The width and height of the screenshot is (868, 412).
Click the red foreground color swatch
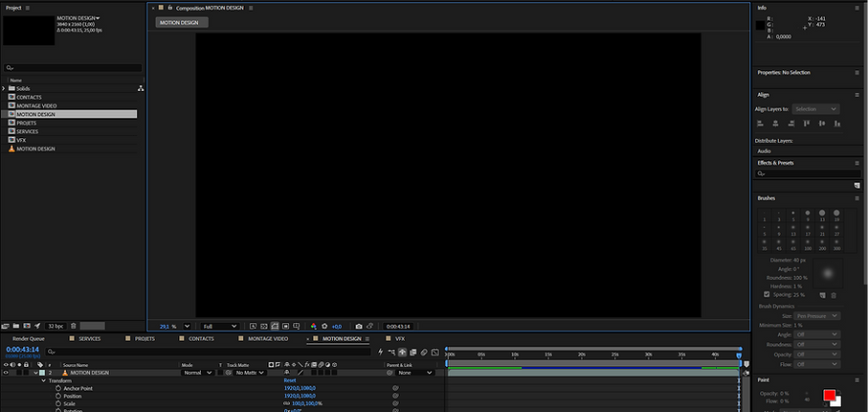[x=830, y=395]
